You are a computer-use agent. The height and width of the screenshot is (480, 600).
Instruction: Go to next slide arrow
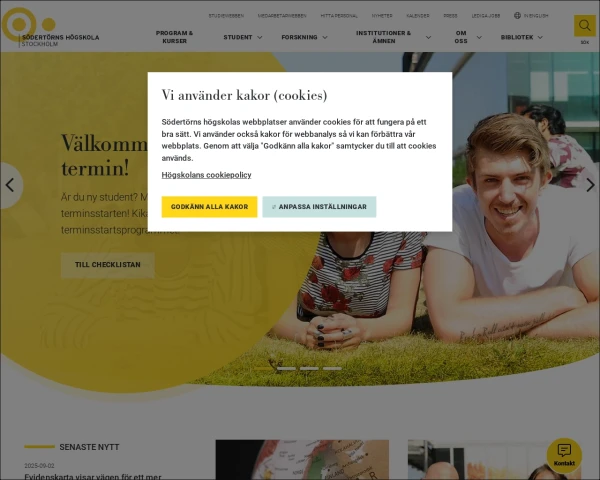(590, 185)
